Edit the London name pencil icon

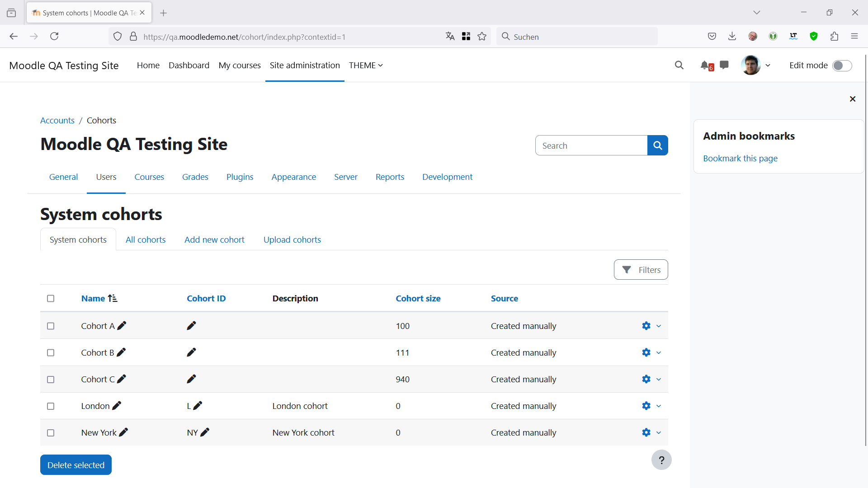tap(117, 406)
